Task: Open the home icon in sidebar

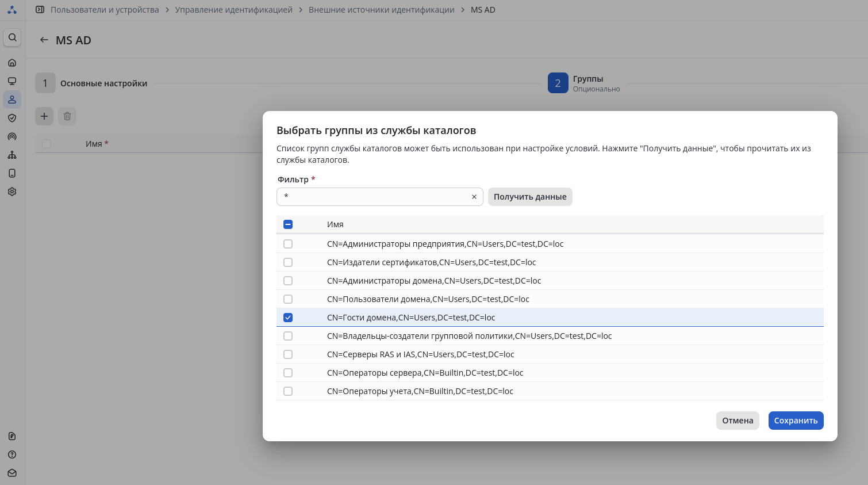Action: pos(12,63)
